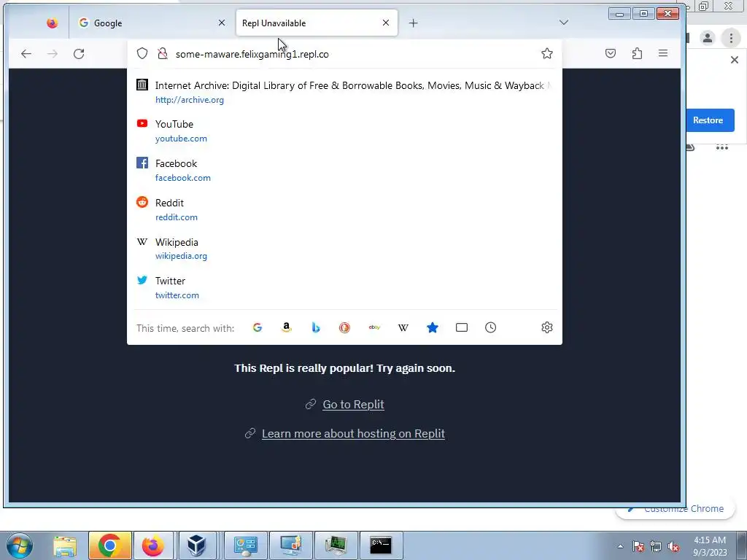This screenshot has height=560, width=747.
Task: Open VirtualBox from the taskbar
Action: (196, 545)
